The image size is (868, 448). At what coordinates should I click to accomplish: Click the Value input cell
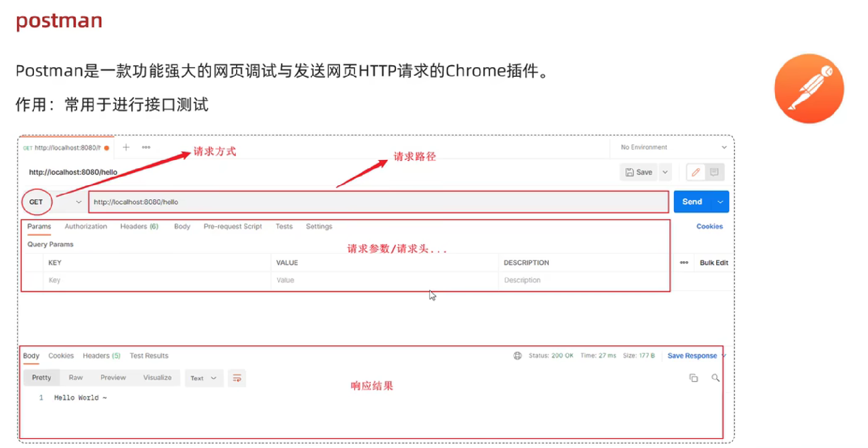(384, 280)
